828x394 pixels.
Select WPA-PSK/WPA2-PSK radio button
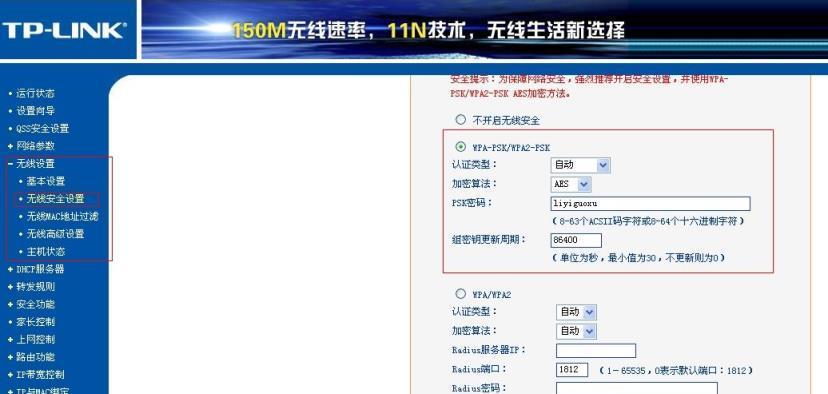click(460, 147)
